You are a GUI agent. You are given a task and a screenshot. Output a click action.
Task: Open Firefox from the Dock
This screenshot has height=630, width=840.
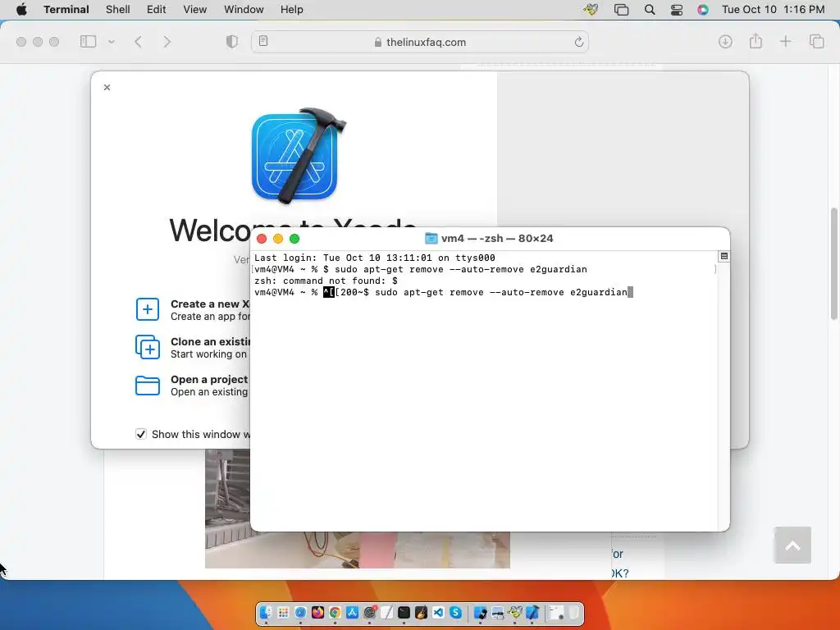(x=317, y=612)
